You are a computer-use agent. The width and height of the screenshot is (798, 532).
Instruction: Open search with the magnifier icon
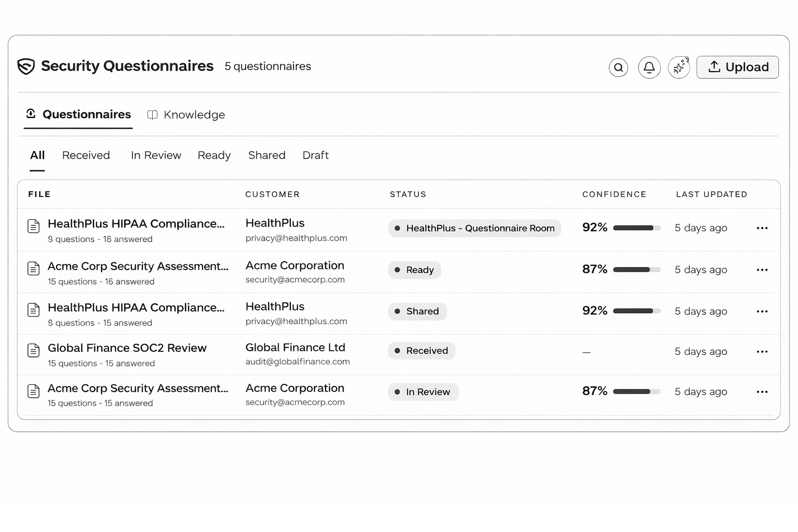(x=618, y=67)
